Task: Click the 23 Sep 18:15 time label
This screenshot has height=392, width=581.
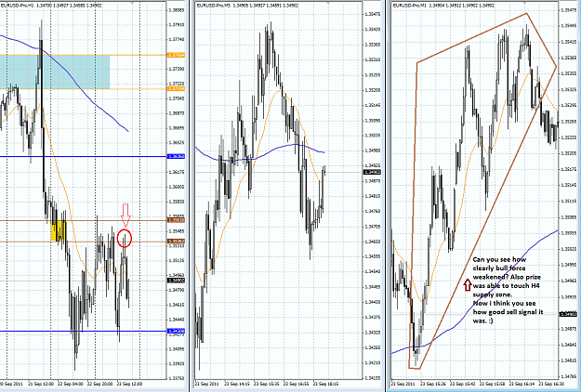Action: pyautogui.click(x=326, y=384)
